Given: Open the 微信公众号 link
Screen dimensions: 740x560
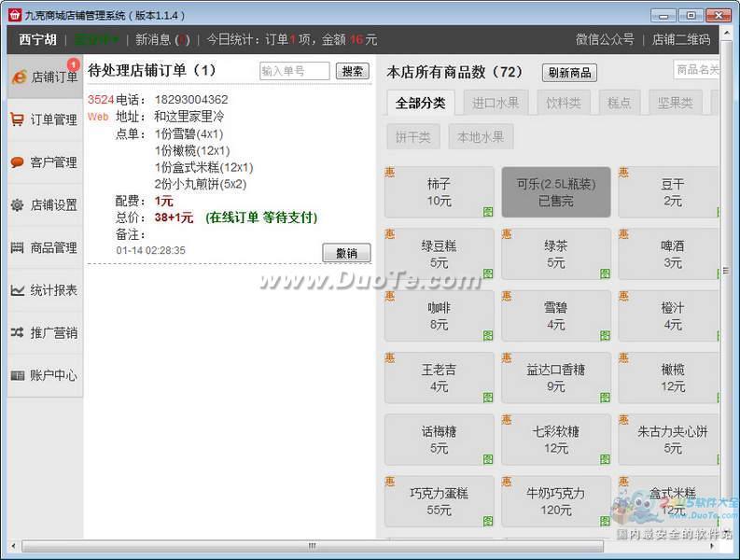Looking at the screenshot, I should (x=605, y=39).
